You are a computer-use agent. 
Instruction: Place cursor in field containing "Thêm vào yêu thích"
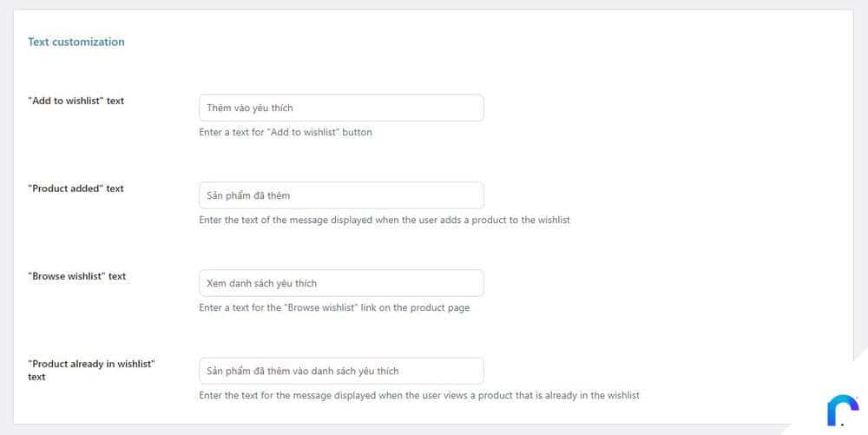[341, 108]
